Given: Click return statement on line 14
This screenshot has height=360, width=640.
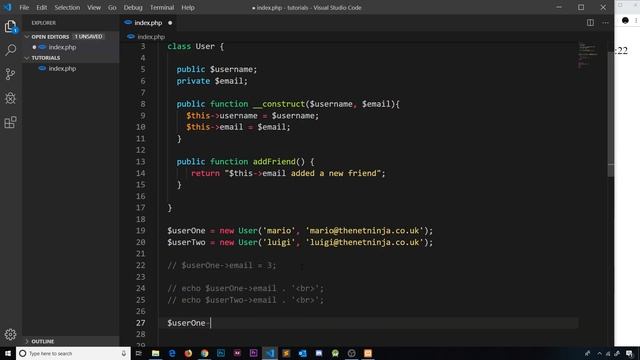Looking at the screenshot, I should [x=288, y=173].
